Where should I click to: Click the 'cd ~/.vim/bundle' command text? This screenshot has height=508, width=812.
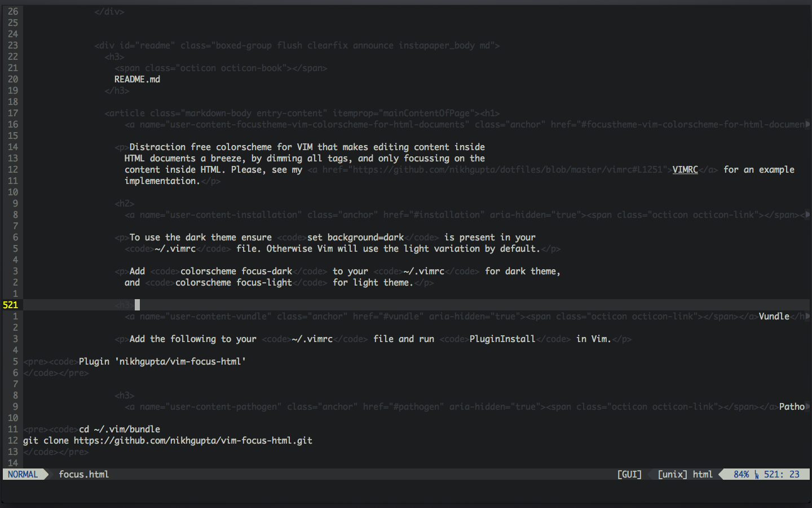tap(120, 429)
